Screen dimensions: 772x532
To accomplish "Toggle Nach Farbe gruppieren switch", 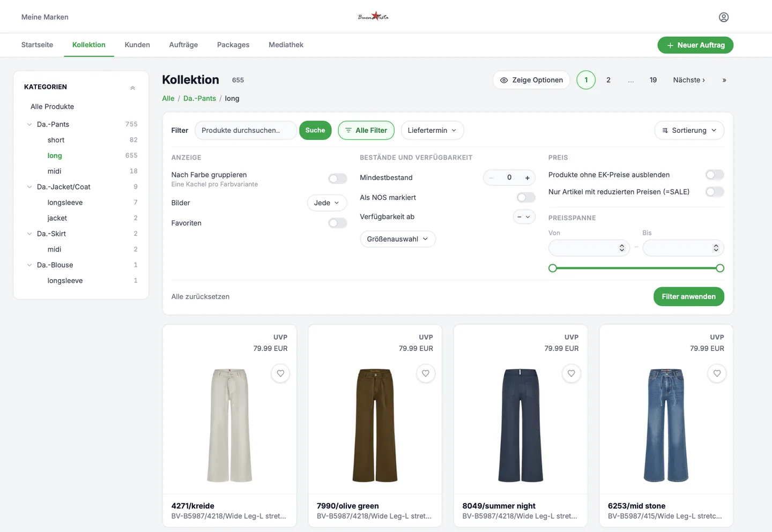I will (x=338, y=178).
